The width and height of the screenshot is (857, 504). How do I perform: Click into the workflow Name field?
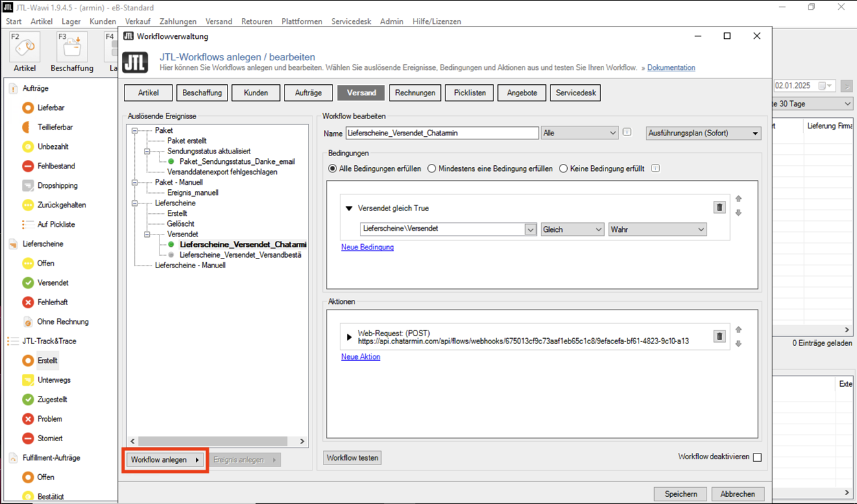pyautogui.click(x=442, y=133)
